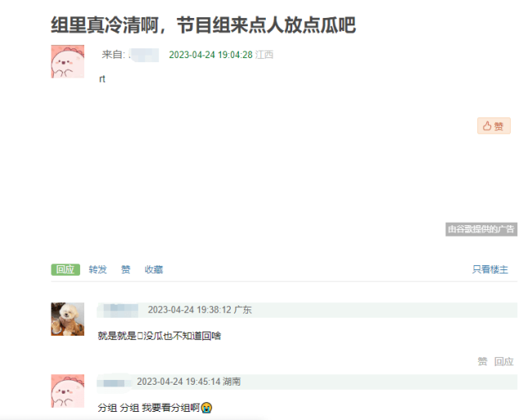Click the crying emoji in the last comment

(206, 407)
